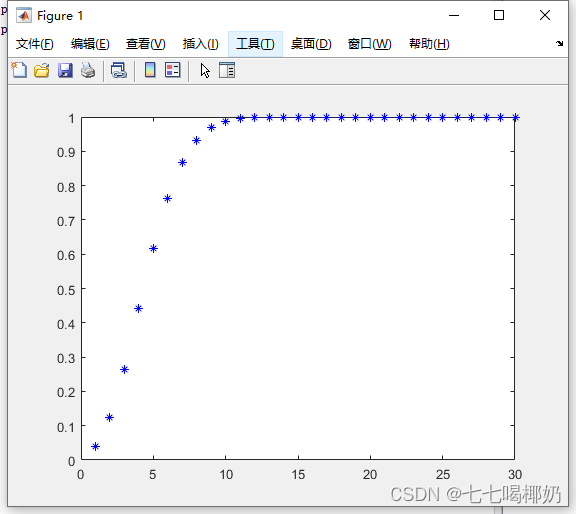Click the Figure 1 title text
Image resolution: width=576 pixels, height=514 pixels.
(x=60, y=16)
